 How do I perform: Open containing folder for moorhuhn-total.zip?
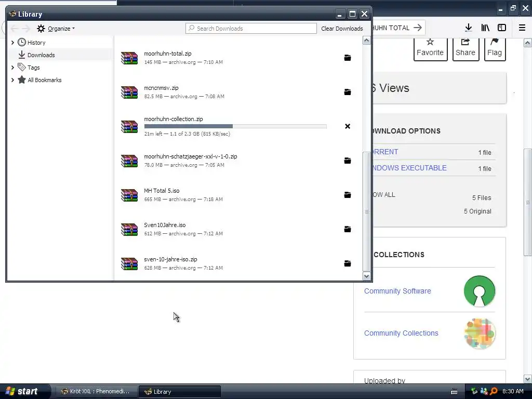click(348, 58)
